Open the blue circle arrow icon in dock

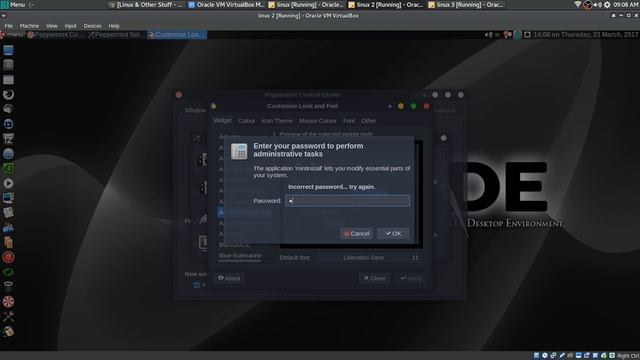(x=8, y=124)
